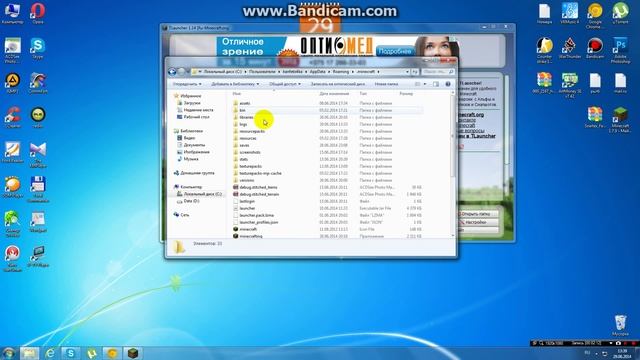Click the Skype taskbar icon

[70, 353]
